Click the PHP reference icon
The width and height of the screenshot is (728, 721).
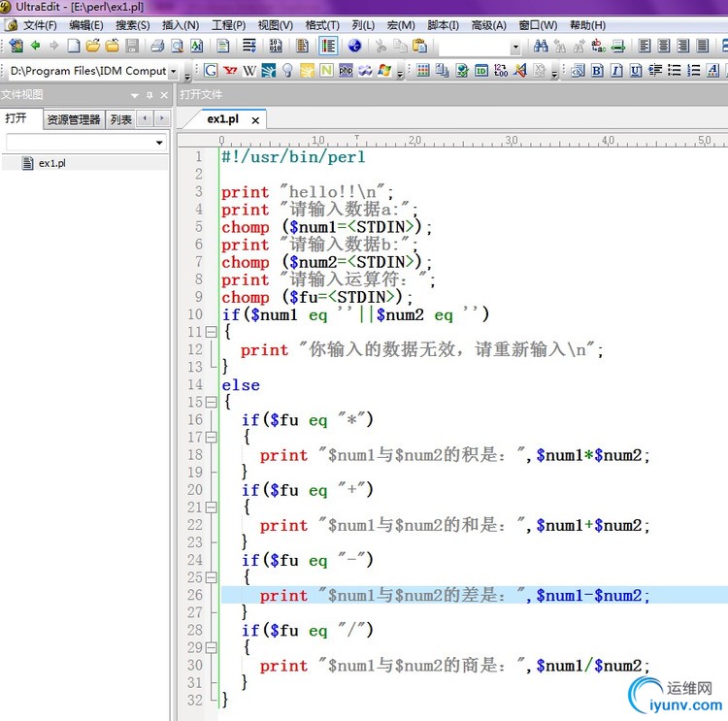pos(346,70)
